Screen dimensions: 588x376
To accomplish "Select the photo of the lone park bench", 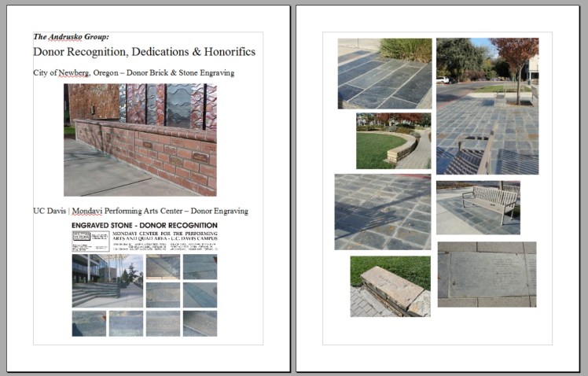I will click(478, 207).
